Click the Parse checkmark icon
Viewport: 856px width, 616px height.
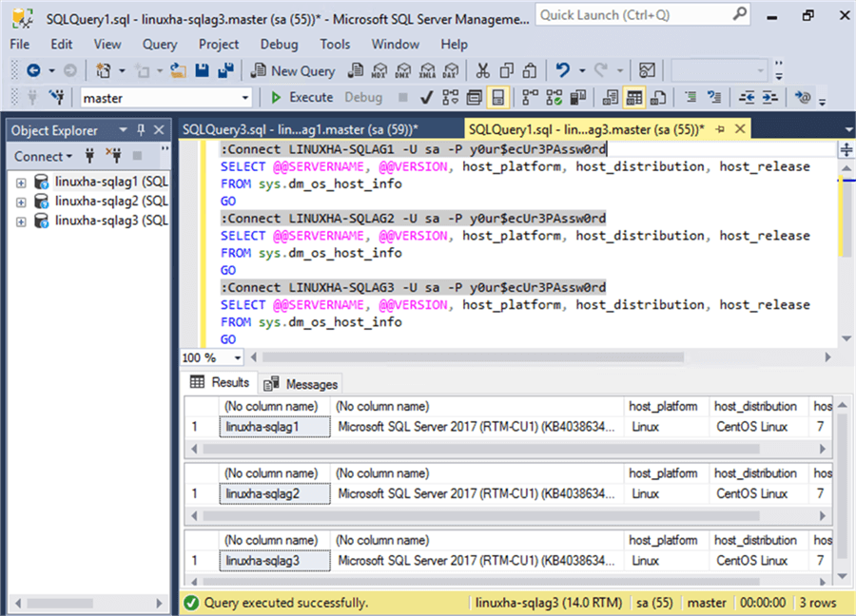click(426, 97)
